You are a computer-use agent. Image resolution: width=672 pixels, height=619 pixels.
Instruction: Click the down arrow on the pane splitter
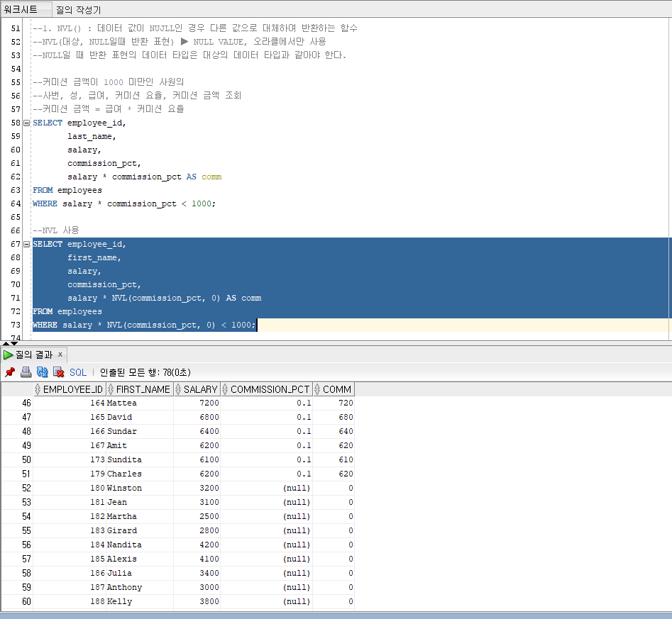click(14, 344)
